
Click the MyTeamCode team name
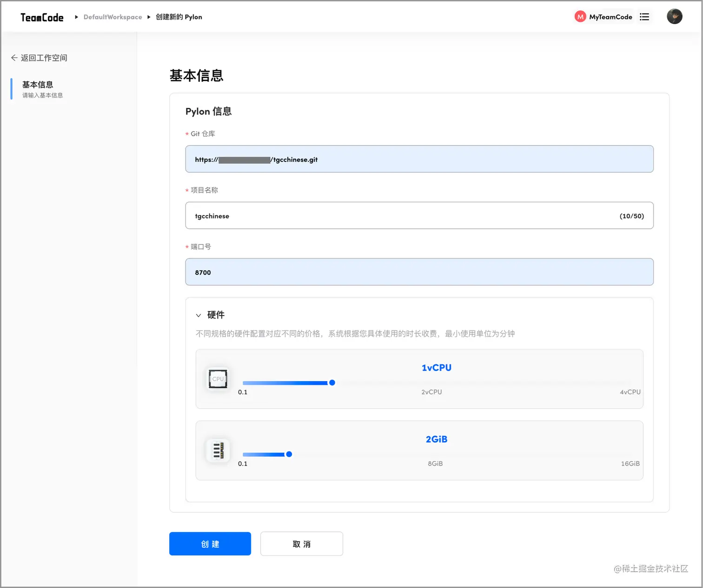(610, 17)
